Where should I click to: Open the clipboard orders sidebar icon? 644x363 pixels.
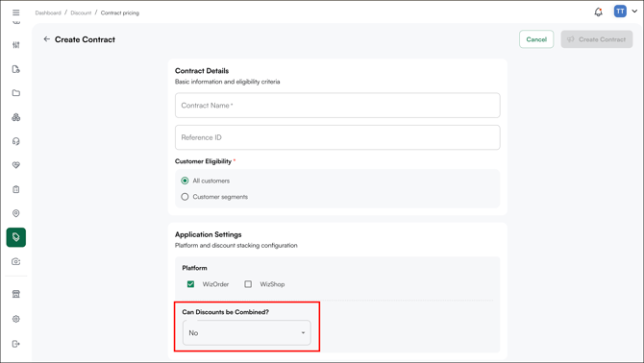click(x=16, y=189)
